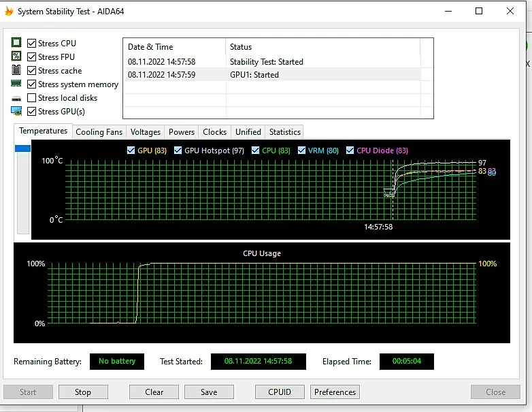Hide the CPU (83) temperature graph line
Viewport: 532px width, 412px height.
[x=255, y=150]
